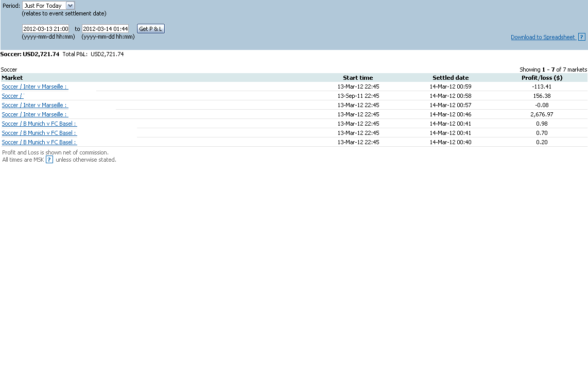Select the profit value 2,676.97
588x379 pixels.
[x=542, y=115]
